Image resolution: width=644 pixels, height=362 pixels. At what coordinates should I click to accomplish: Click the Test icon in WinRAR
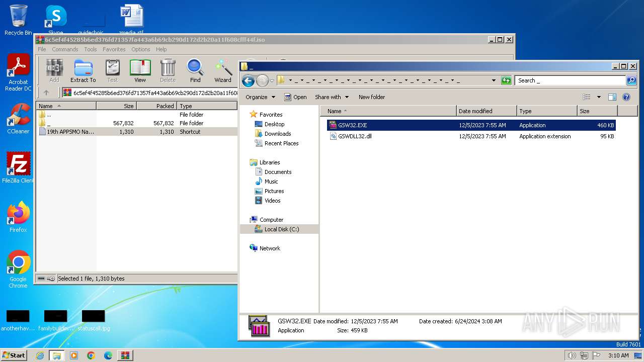tap(113, 70)
